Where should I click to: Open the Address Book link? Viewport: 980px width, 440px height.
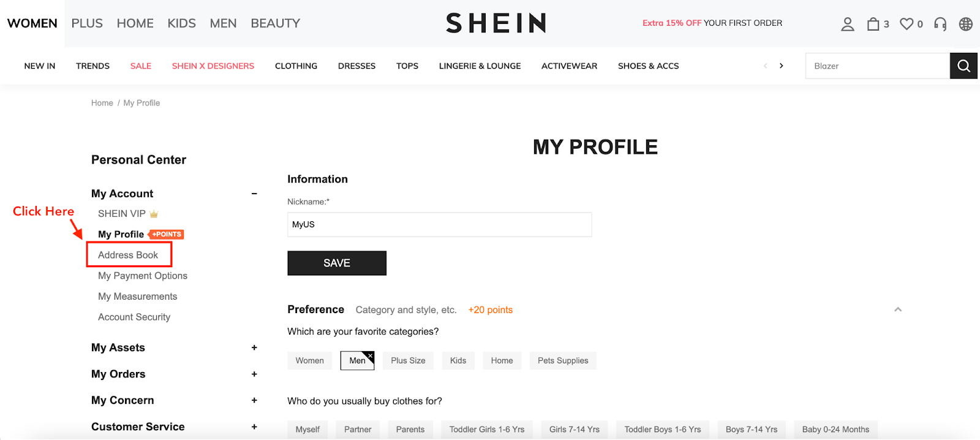click(129, 254)
